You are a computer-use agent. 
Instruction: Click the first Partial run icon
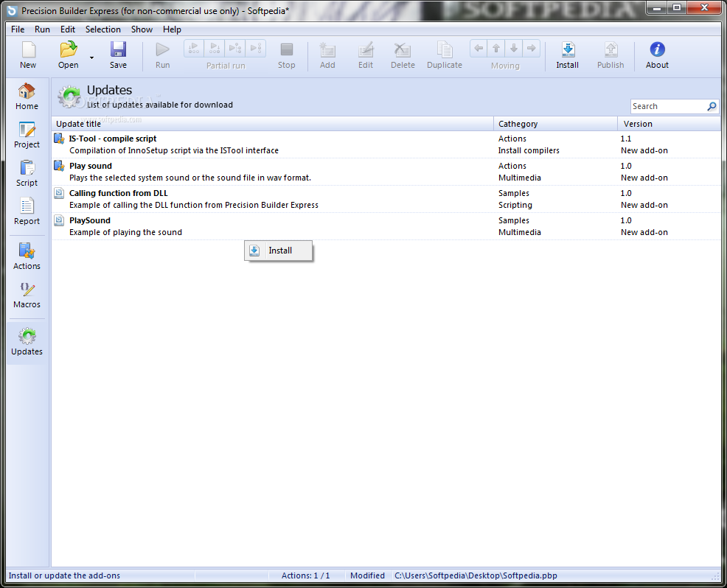click(194, 48)
